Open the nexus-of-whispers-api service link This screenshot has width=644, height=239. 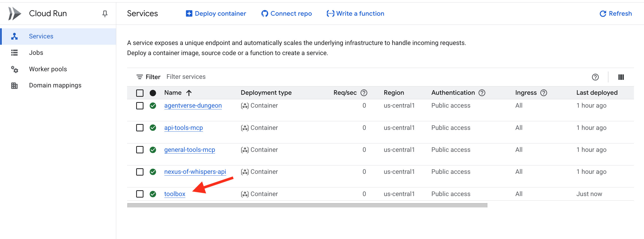point(195,172)
